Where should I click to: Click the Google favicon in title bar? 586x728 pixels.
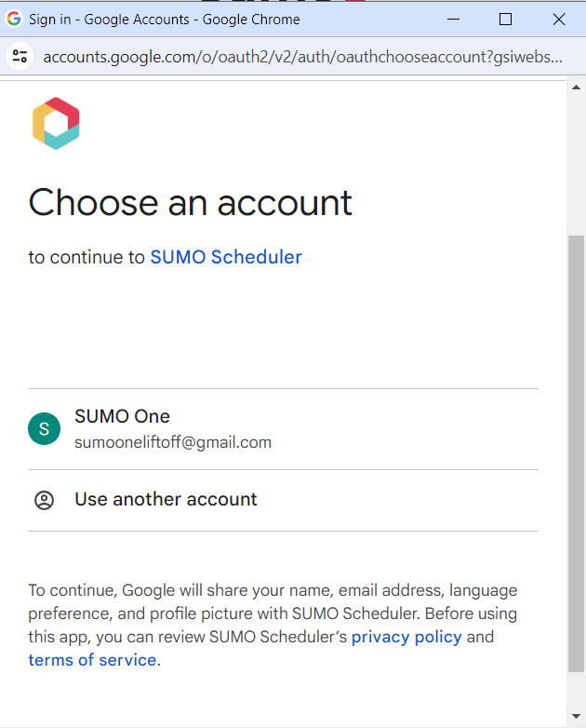[14, 19]
